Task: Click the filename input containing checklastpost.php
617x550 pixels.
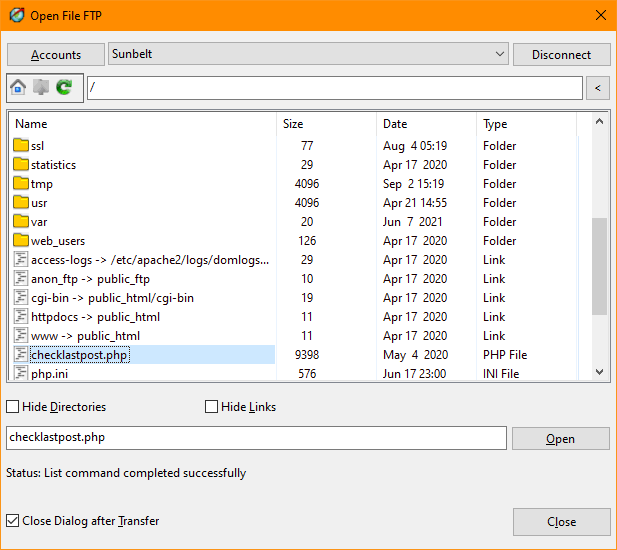Action: (x=256, y=437)
